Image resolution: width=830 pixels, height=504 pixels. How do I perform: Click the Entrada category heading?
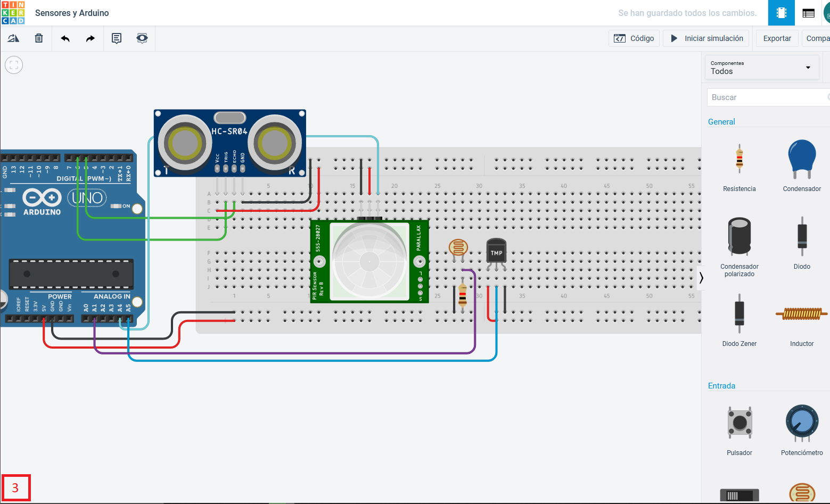[721, 386]
